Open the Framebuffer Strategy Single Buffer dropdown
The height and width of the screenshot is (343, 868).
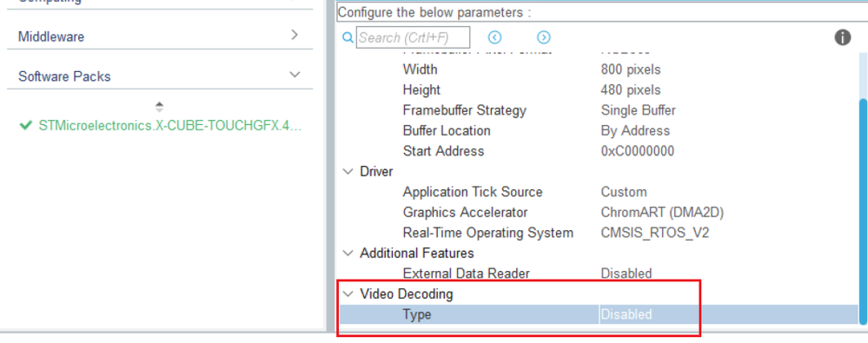(x=639, y=110)
